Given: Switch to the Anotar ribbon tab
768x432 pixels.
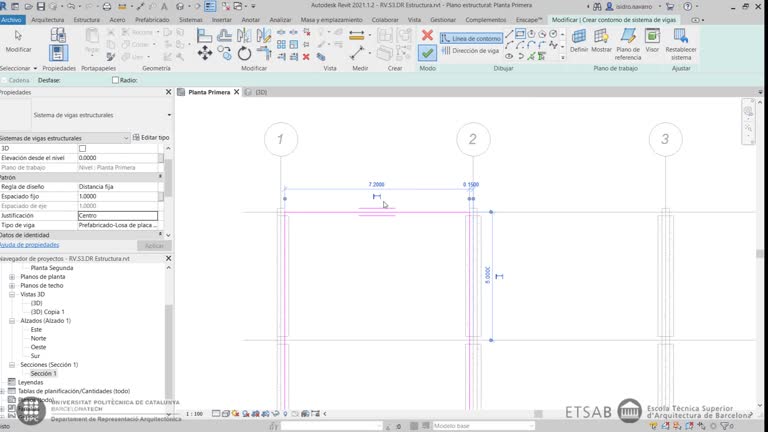Looking at the screenshot, I should (x=250, y=19).
